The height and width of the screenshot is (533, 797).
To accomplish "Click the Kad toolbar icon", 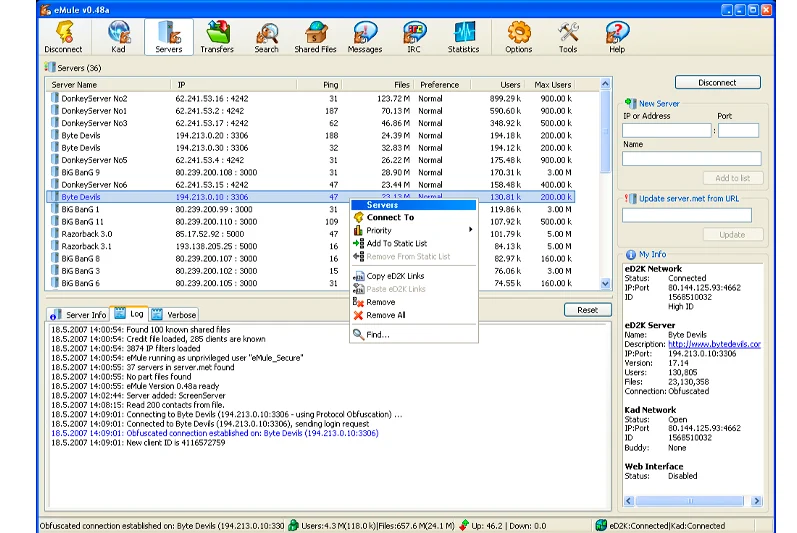I will pos(118,37).
